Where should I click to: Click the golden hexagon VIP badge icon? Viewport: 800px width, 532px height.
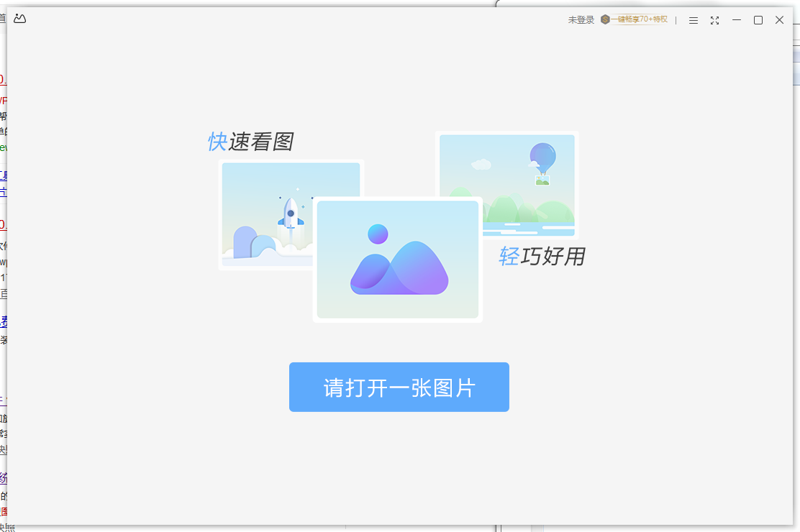pos(604,20)
